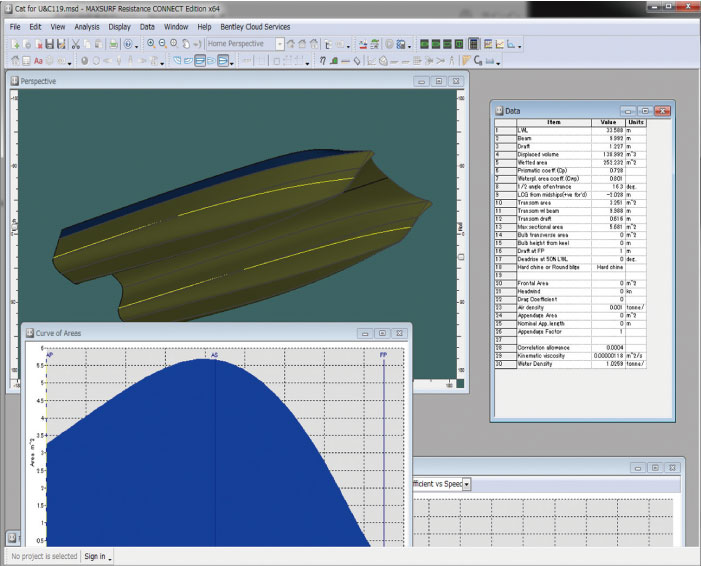Click the large C coefficient toolbar icon
Screen dimensions: 701x566
[478, 60]
